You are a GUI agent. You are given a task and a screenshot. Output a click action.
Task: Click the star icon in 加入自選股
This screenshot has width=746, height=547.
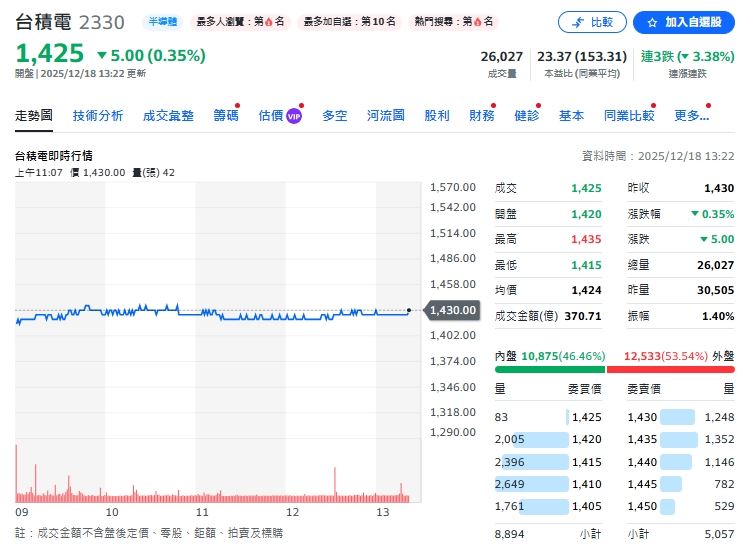652,22
